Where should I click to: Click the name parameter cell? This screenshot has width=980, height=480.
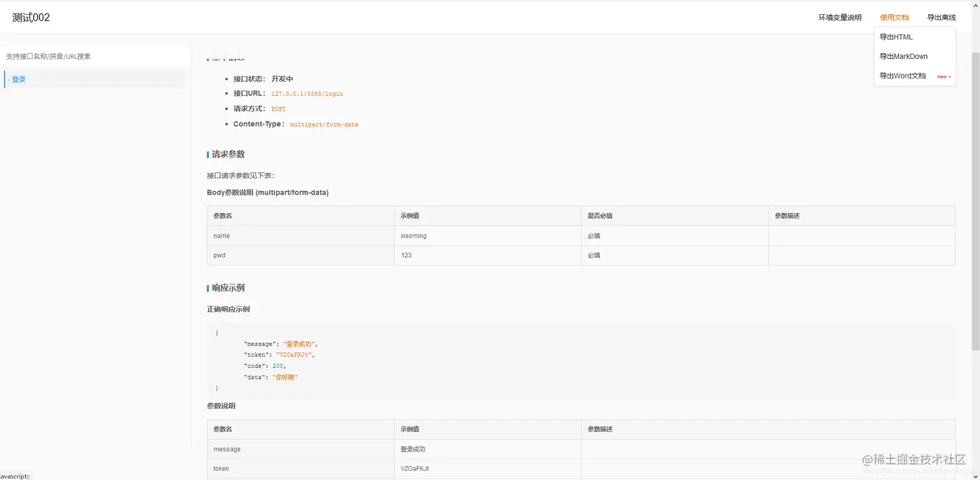click(301, 236)
